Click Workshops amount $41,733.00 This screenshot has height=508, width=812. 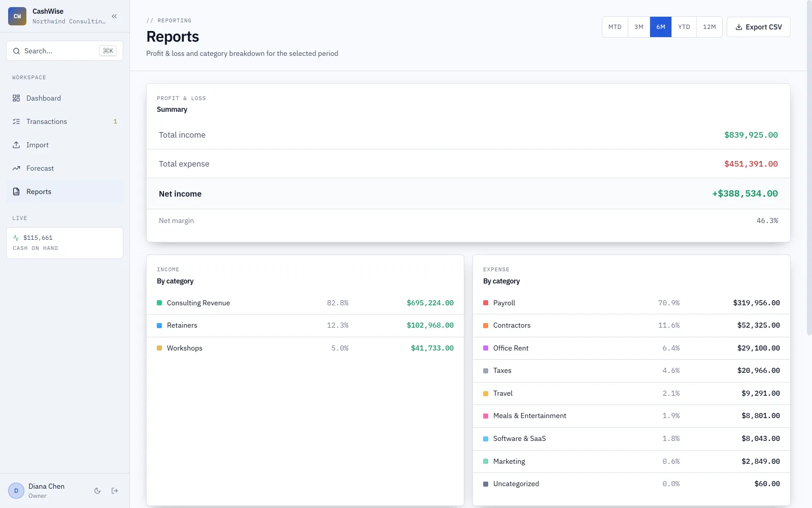pyautogui.click(x=432, y=348)
